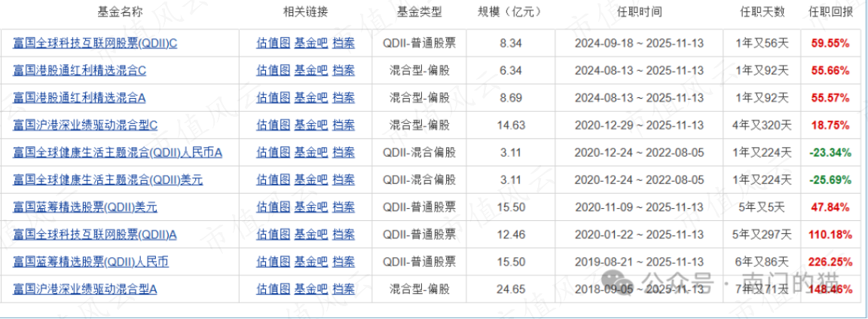The image size is (868, 319).
Task: Open 富国沪港深业绩驱动混合型A fund link
Action: (85, 289)
